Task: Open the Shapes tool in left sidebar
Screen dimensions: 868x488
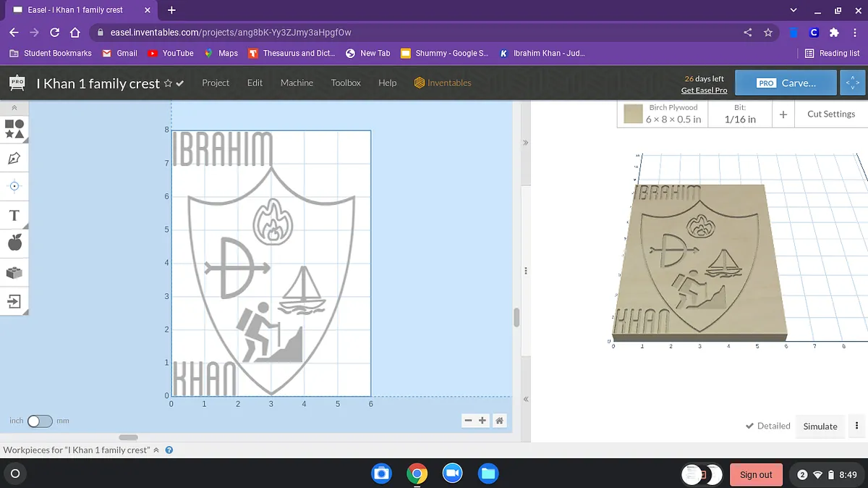Action: click(x=14, y=129)
